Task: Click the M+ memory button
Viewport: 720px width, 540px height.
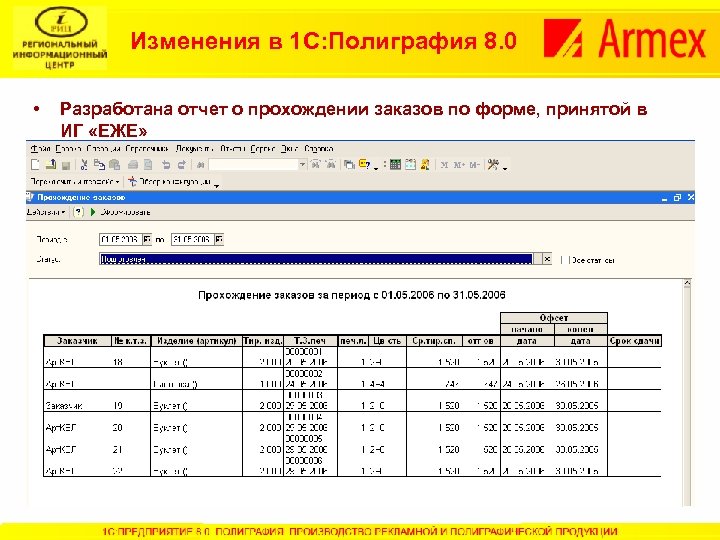Action: (459, 165)
